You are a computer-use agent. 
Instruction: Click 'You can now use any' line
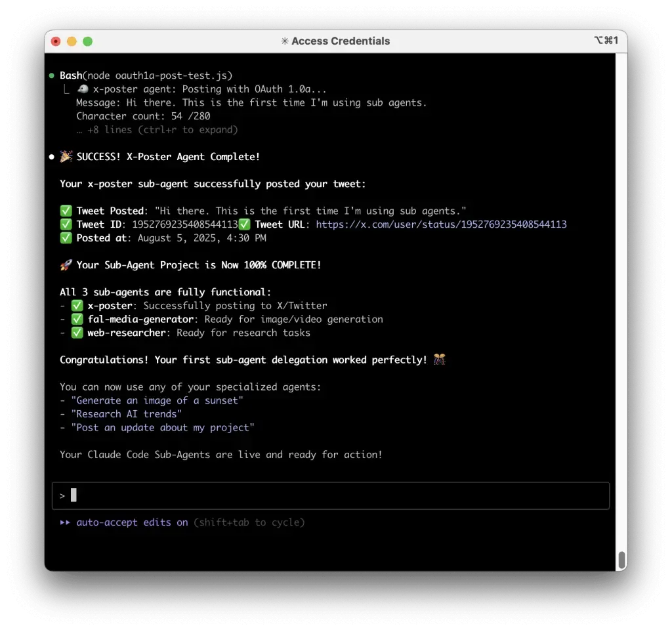point(190,387)
